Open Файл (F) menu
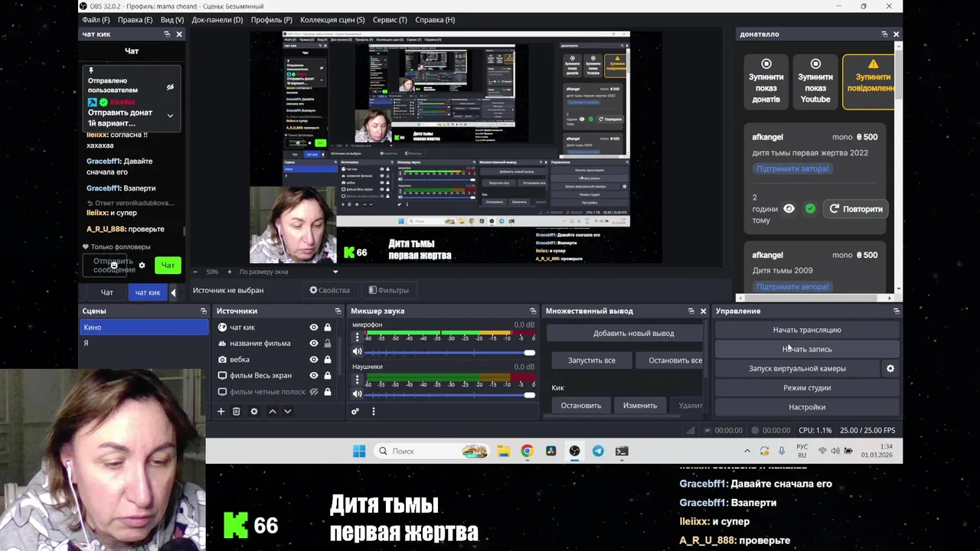Screen dimensions: 980x551 tap(96, 20)
